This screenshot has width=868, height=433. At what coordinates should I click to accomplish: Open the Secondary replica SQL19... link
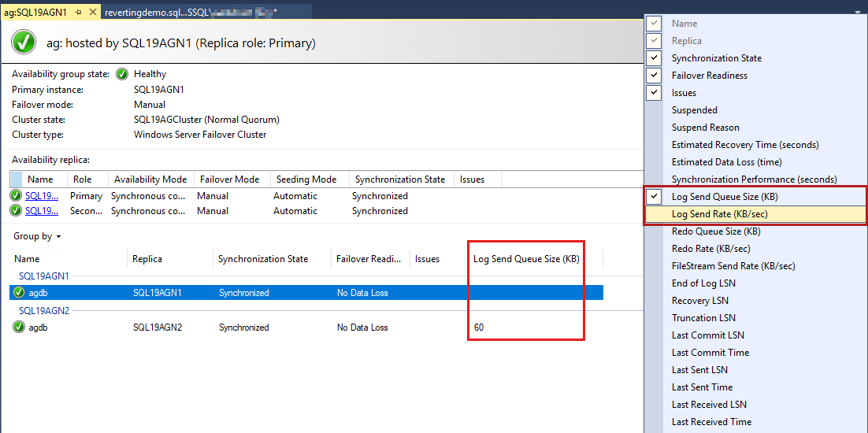pyautogui.click(x=42, y=211)
